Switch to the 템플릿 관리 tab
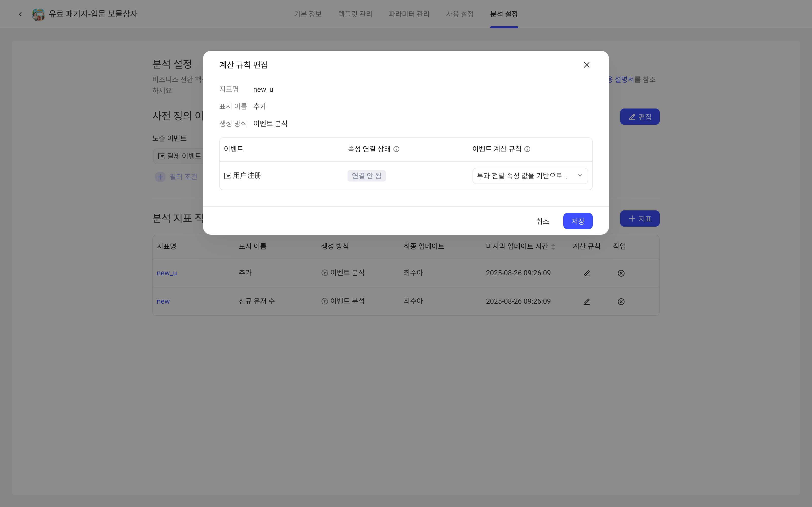Image resolution: width=812 pixels, height=507 pixels. 355,14
